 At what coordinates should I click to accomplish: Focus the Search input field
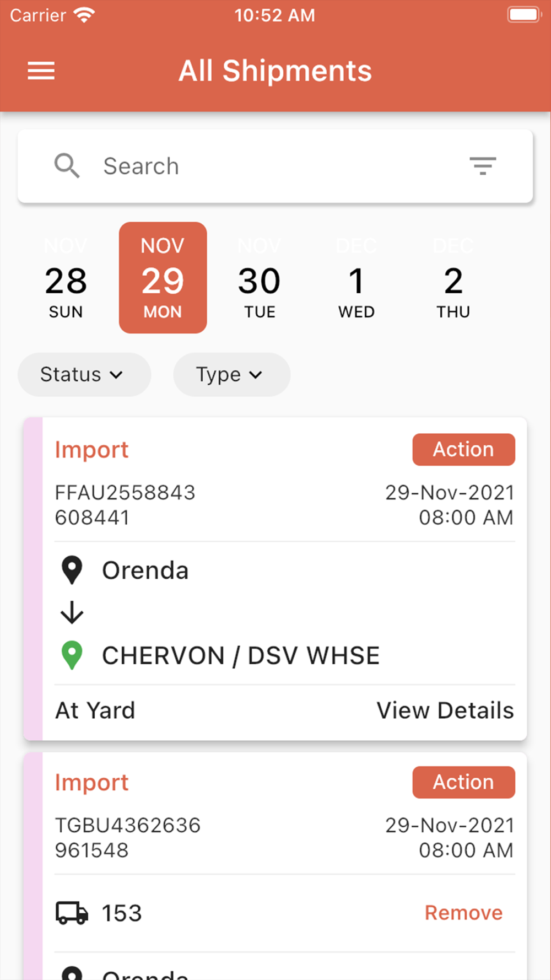275,166
